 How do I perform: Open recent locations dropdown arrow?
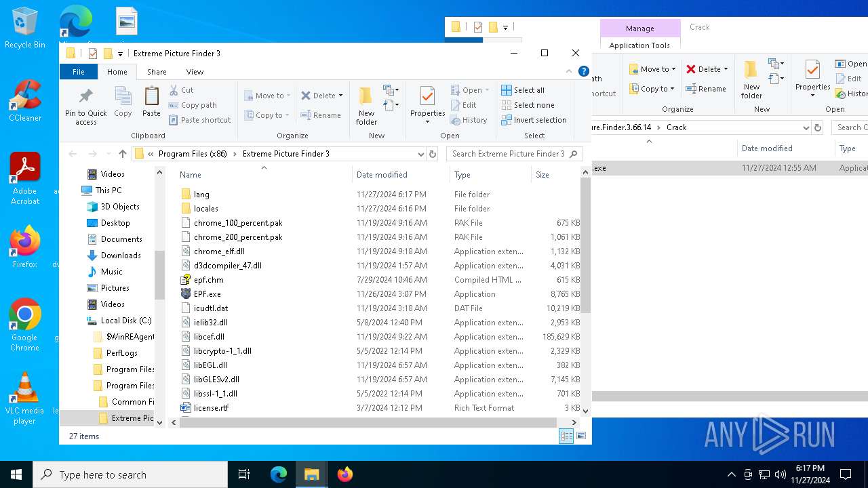tap(108, 154)
